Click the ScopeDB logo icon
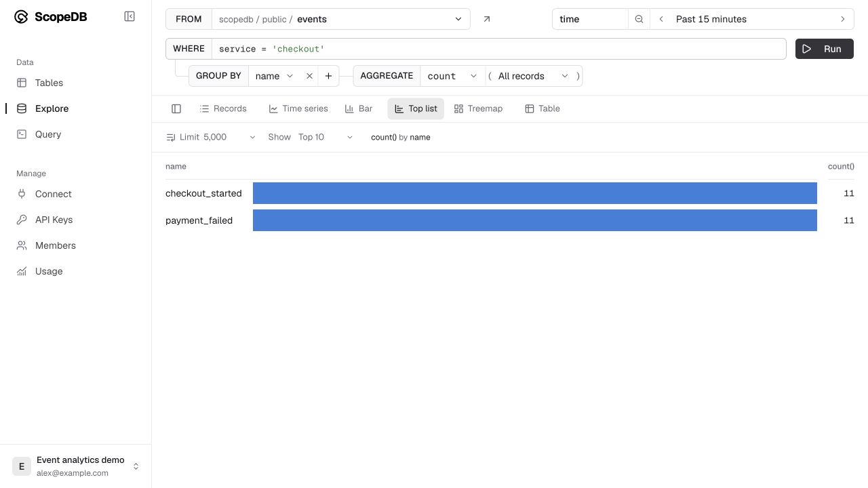Screen dimensions: 868x488 21,17
